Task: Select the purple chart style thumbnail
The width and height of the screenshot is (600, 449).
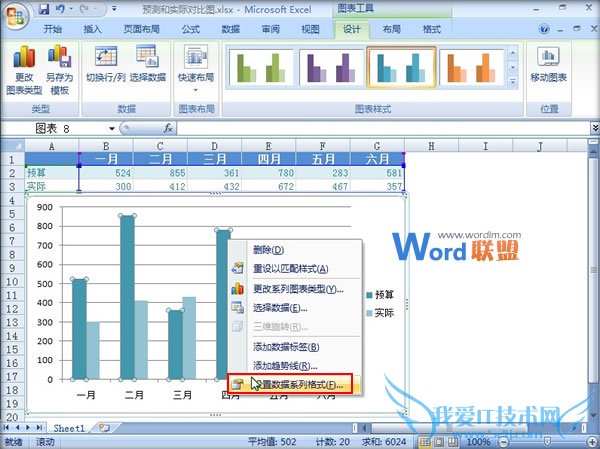Action: [x=331, y=67]
